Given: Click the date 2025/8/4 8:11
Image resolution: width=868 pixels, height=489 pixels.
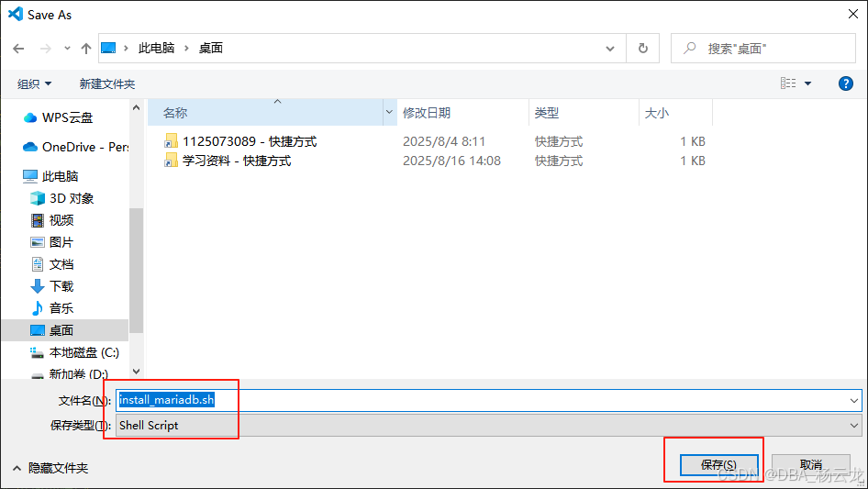Looking at the screenshot, I should pos(444,142).
